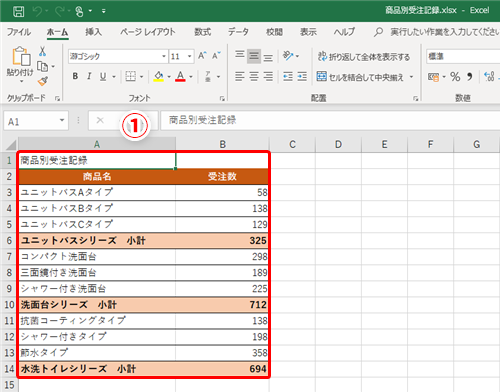Click the Format Painter brush icon
This screenshot has height=392, width=500.
(43, 81)
